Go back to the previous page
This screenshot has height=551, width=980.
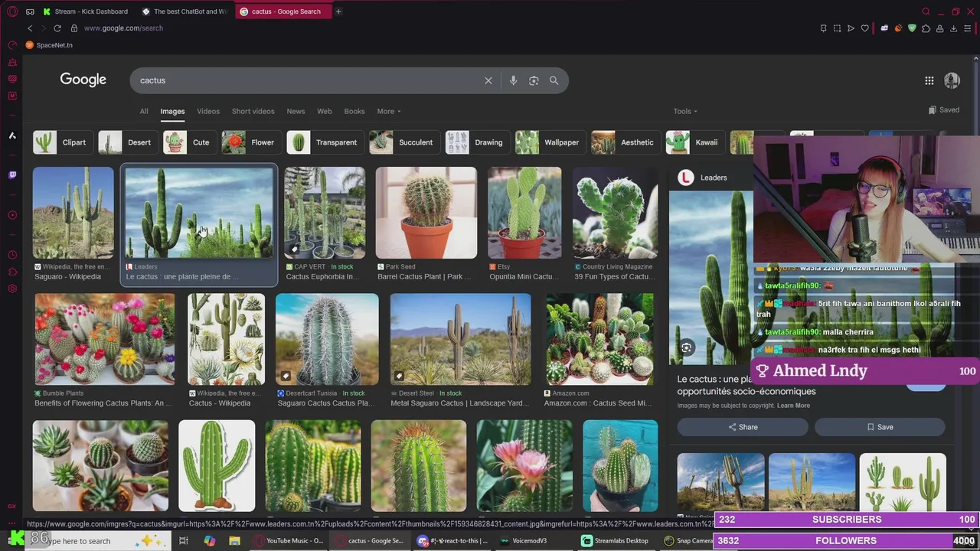pos(30,28)
